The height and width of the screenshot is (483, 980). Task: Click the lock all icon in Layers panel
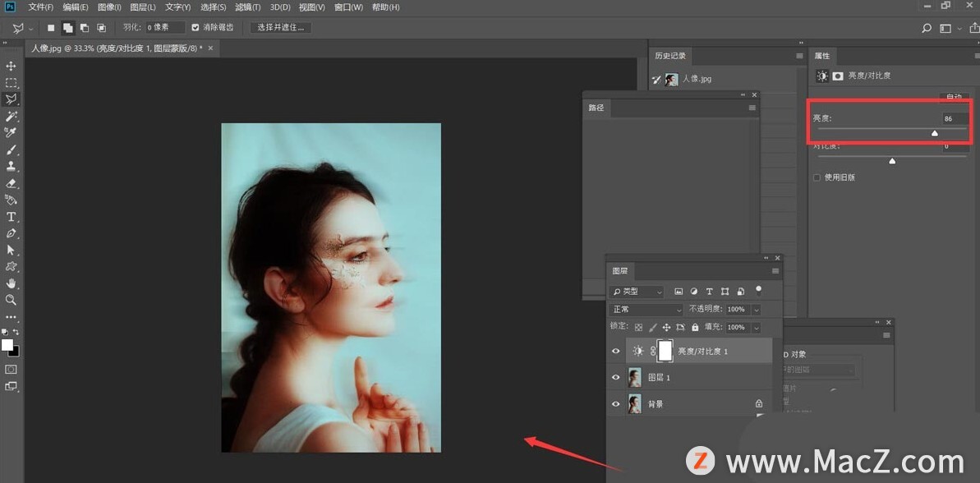coord(695,327)
